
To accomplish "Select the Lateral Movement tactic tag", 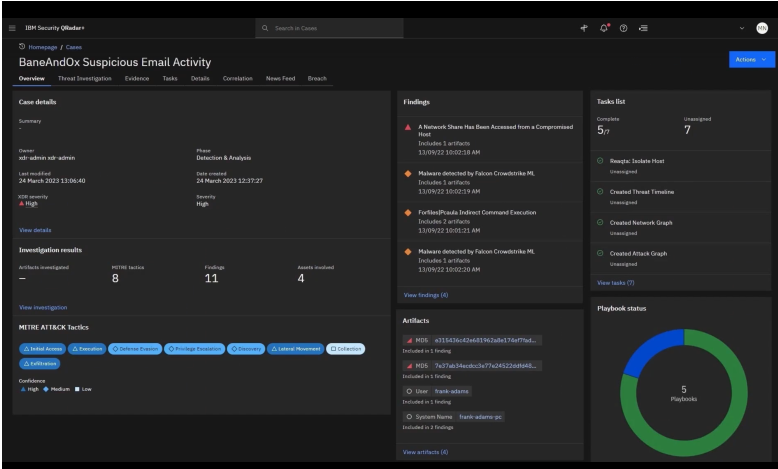I will click(296, 349).
